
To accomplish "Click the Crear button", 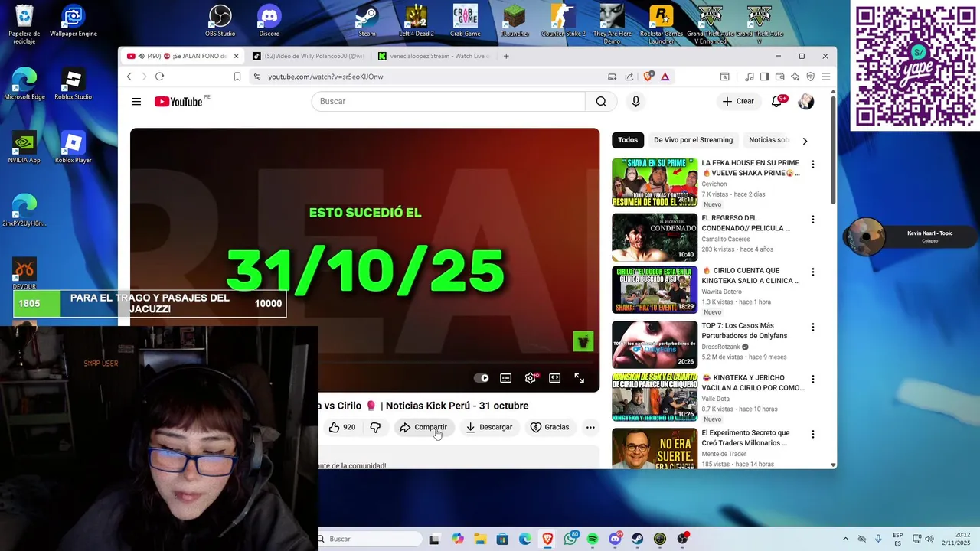I will coord(738,102).
